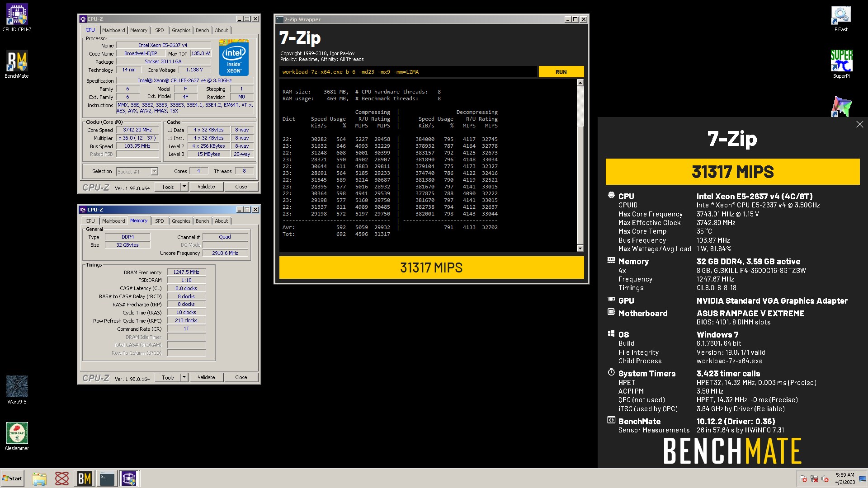This screenshot has width=868, height=488.
Task: Click the Core Voltage 1.138 V value
Action: [194, 70]
